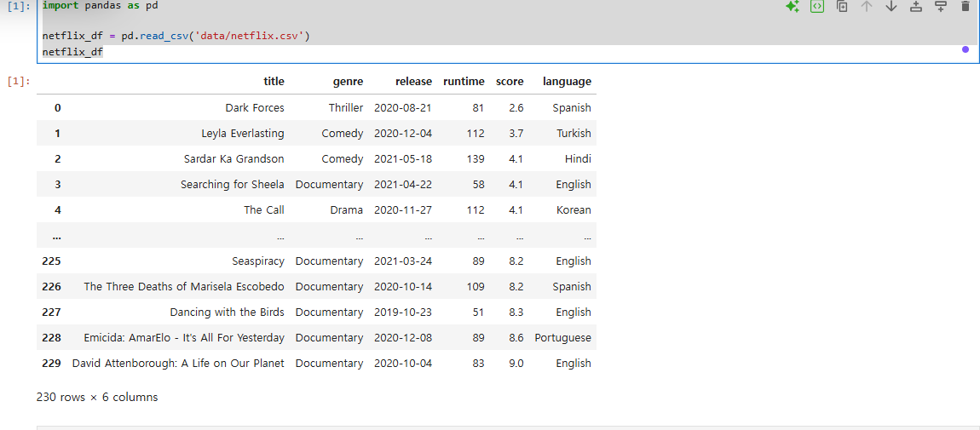Click the 'language' column header
The height and width of the screenshot is (430, 980).
pyautogui.click(x=567, y=81)
